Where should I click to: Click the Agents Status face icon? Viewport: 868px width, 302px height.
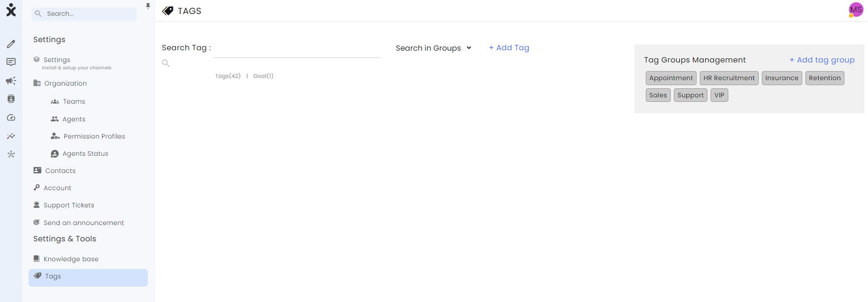click(55, 153)
